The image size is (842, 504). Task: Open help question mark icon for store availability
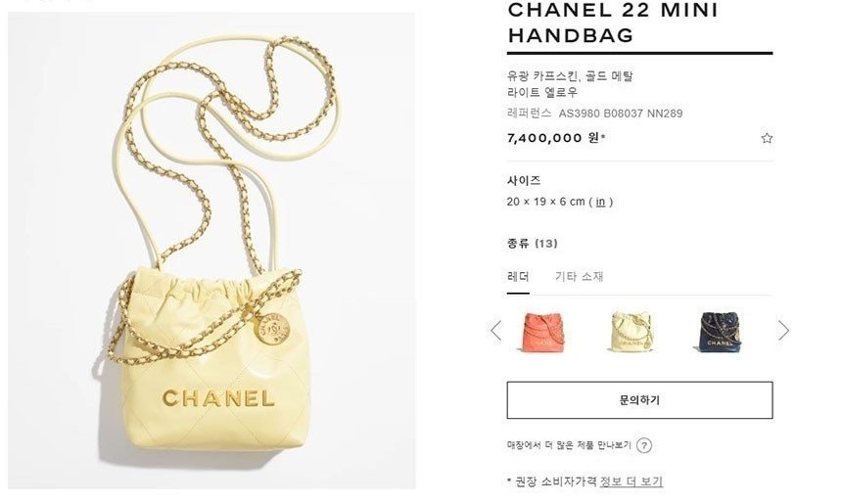coord(644,445)
